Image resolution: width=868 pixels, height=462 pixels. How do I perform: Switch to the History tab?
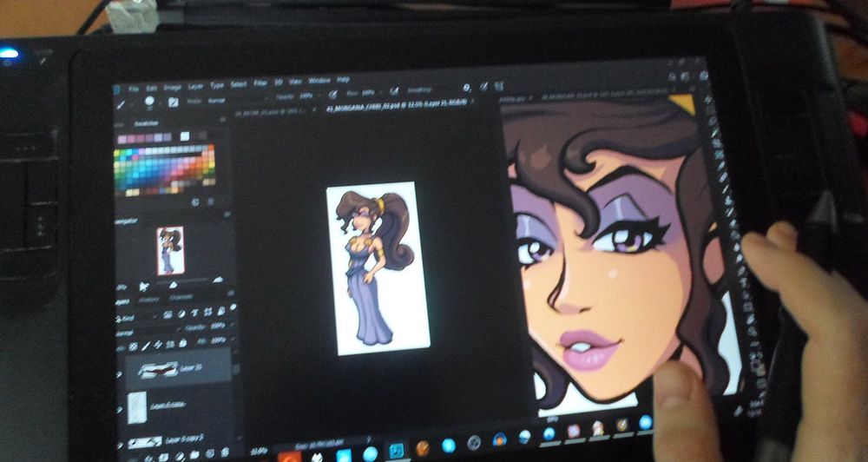[x=149, y=300]
